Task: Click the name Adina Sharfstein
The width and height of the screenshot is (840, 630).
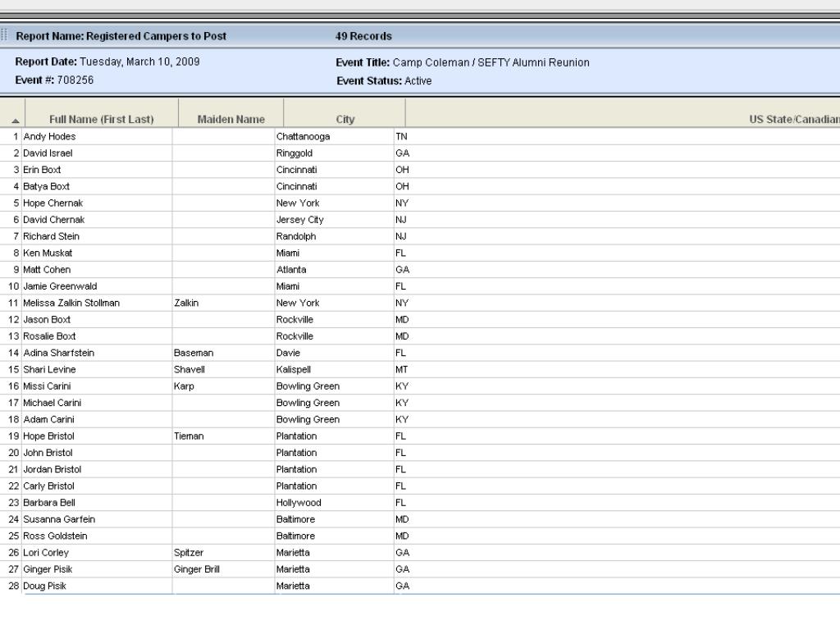Action: [x=59, y=353]
